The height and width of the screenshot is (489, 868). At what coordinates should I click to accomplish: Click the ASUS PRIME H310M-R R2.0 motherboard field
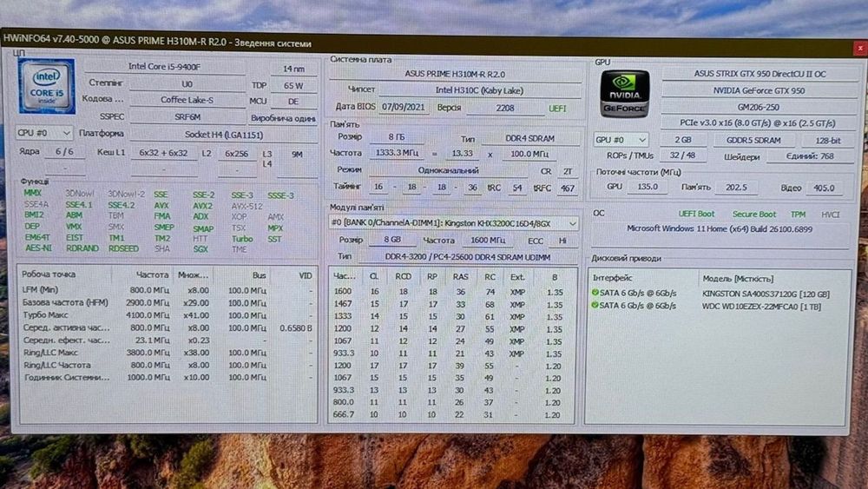pos(455,74)
